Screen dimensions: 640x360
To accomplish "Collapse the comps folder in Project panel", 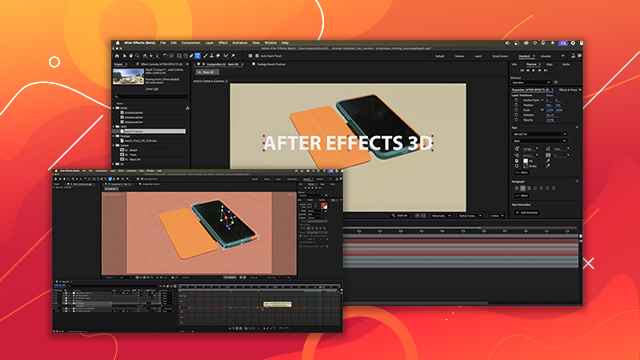I will (114, 145).
